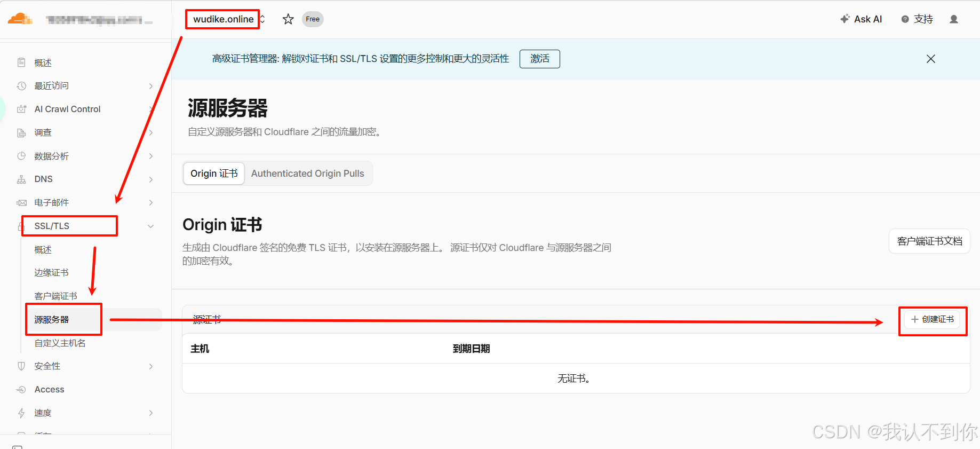The image size is (980, 449).
Task: Open the DNS sidebar item label
Action: 44,179
